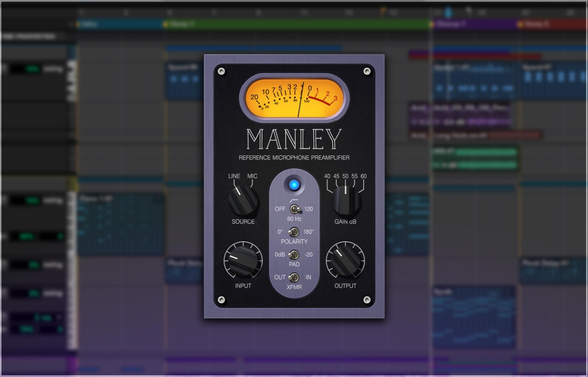The height and width of the screenshot is (377, 588).
Task: Click the OUTPUT level knob
Action: [x=345, y=261]
